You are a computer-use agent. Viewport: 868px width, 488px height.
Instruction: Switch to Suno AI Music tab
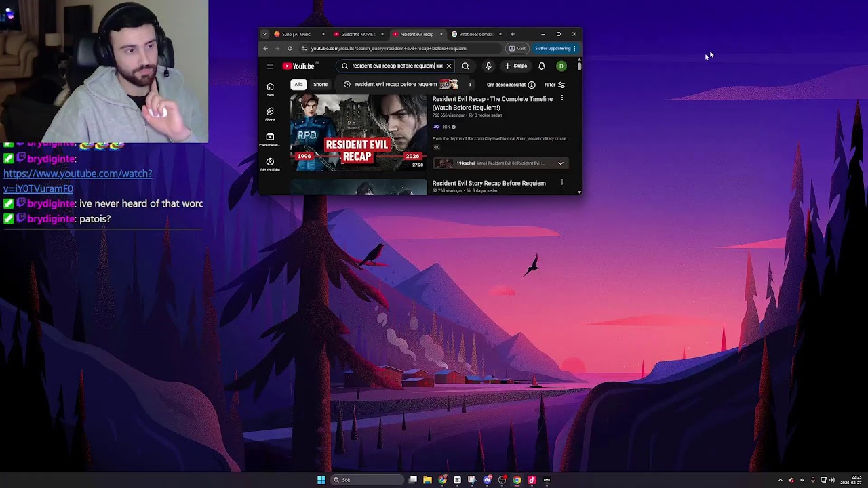[296, 34]
